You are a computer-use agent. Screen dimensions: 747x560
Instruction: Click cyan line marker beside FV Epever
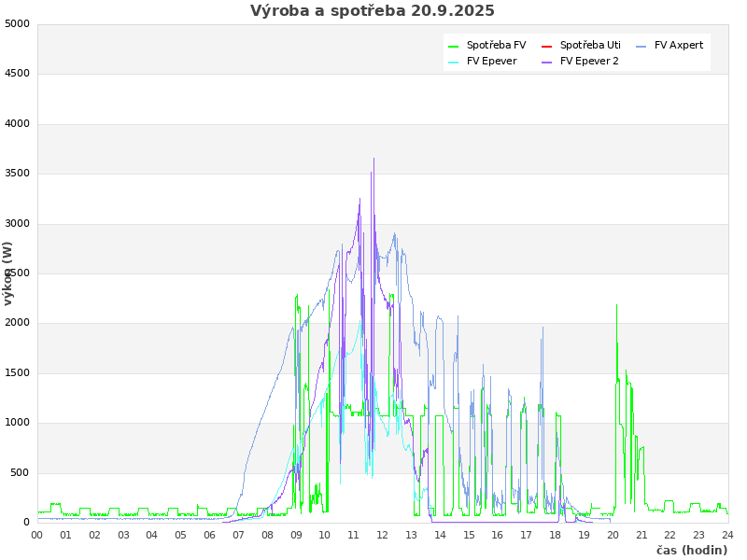pyautogui.click(x=454, y=62)
